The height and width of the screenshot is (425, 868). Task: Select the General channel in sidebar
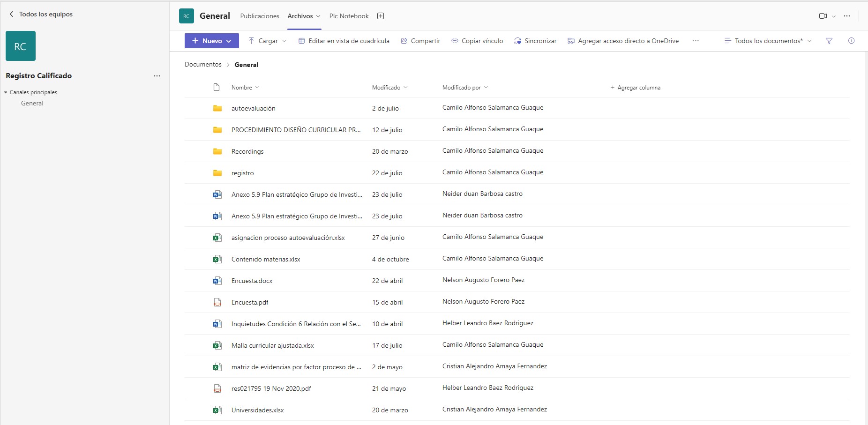(32, 103)
